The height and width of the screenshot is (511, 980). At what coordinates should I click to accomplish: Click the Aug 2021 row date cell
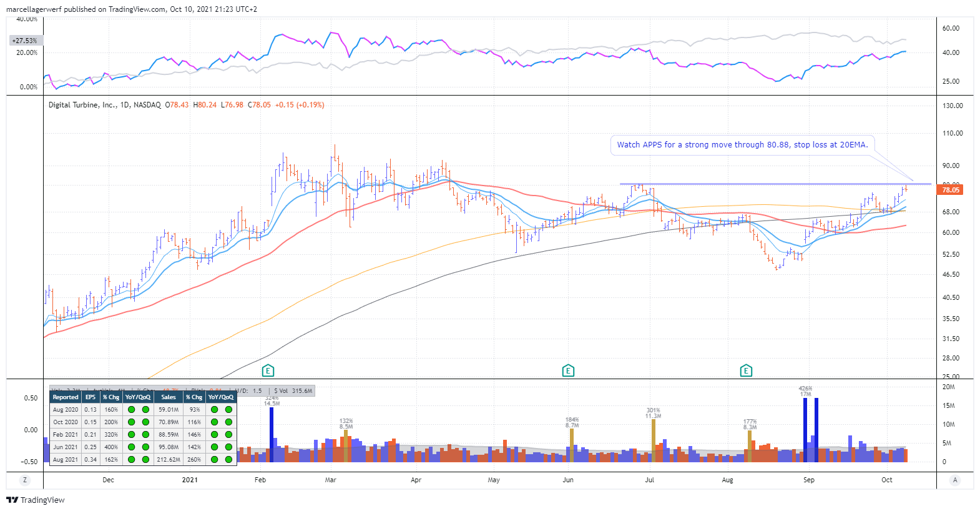point(66,460)
